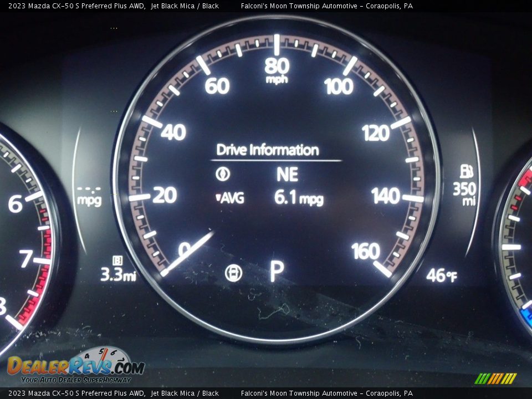Click the 160 mark on the speedometer
This screenshot has width=532, height=399.
click(x=366, y=251)
